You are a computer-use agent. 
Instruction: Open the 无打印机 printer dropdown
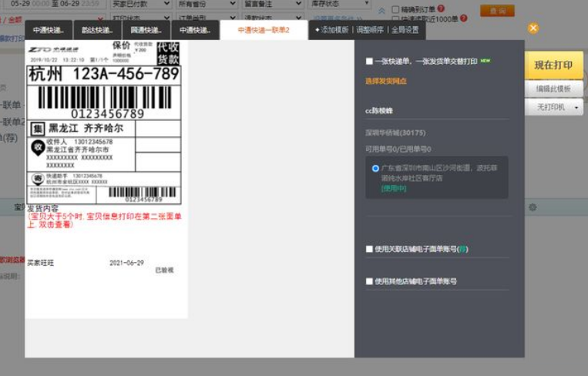coord(554,107)
